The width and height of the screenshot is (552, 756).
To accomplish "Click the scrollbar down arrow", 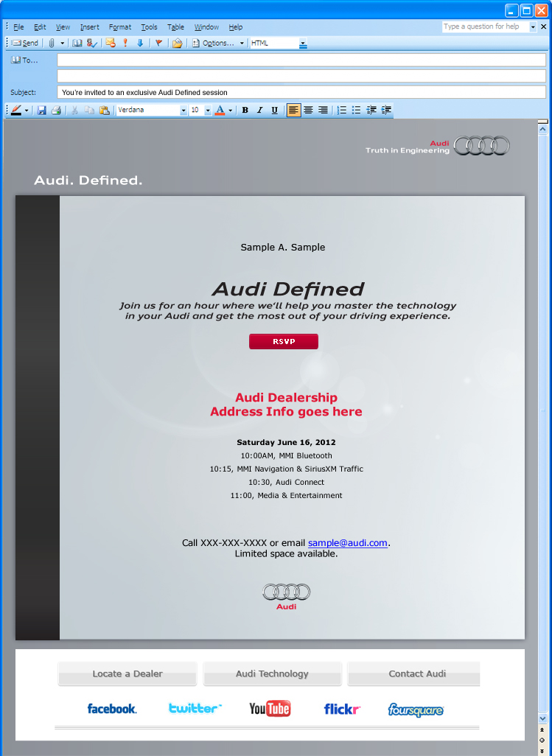I will 543,718.
